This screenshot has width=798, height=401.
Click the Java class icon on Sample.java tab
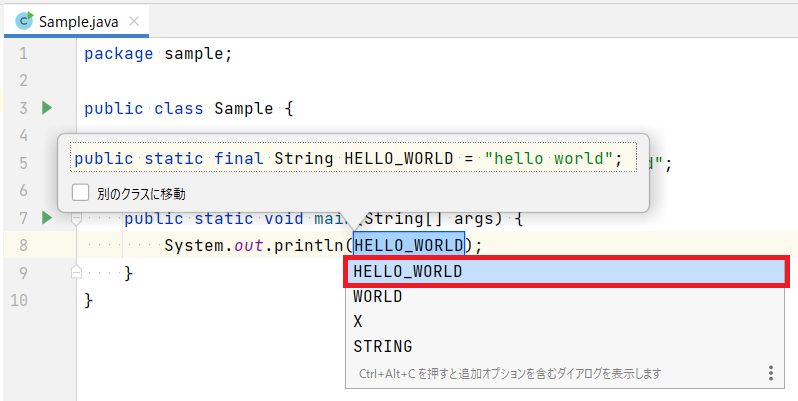tap(24, 20)
